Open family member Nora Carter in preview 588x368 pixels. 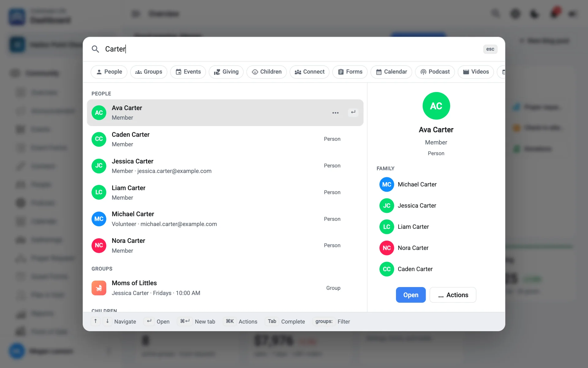pos(436,248)
